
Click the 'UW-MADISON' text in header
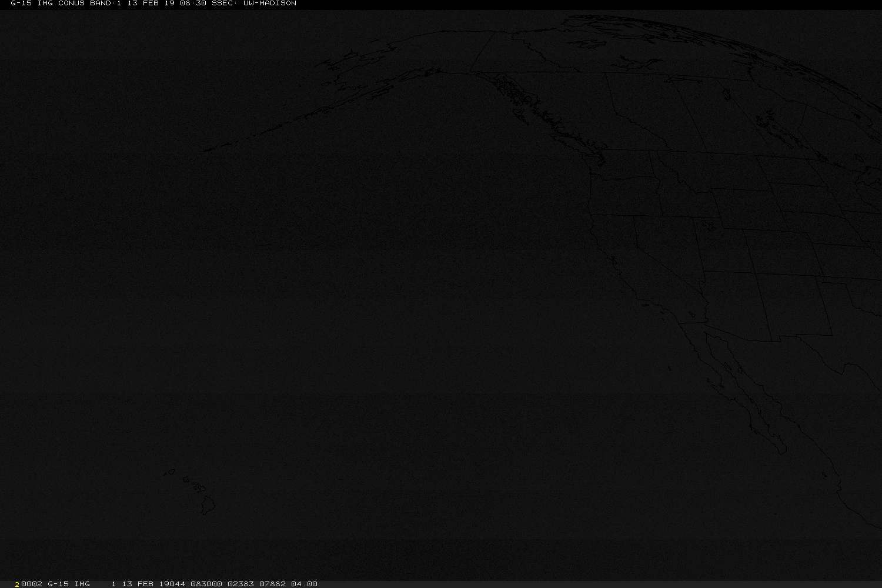click(269, 4)
